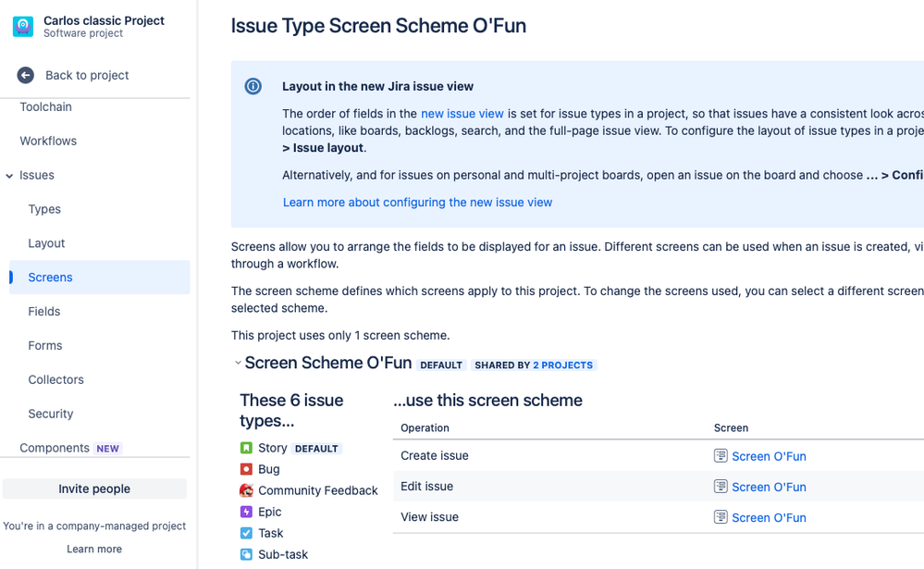Click the Community Feedback issue type icon
The height and width of the screenshot is (569, 924).
[246, 490]
